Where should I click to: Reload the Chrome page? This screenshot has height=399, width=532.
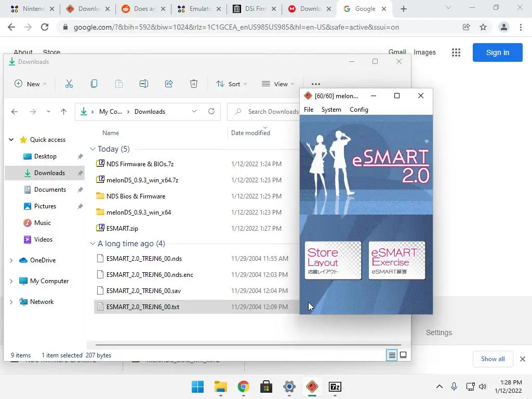coord(45,27)
